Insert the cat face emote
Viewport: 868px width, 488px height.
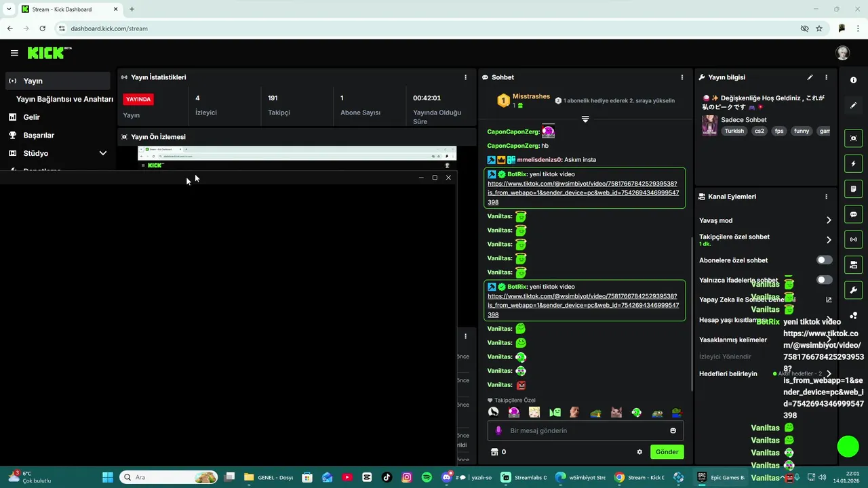(616, 412)
